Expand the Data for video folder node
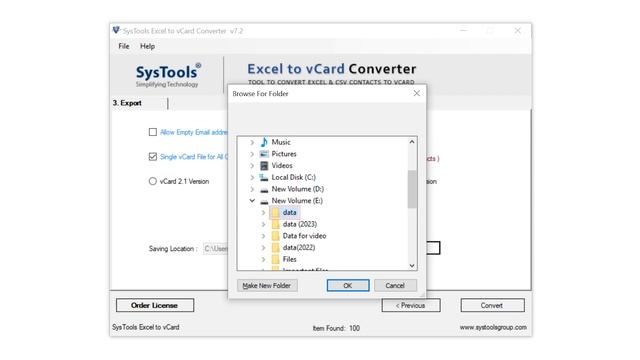The image size is (640, 360). pos(263,236)
